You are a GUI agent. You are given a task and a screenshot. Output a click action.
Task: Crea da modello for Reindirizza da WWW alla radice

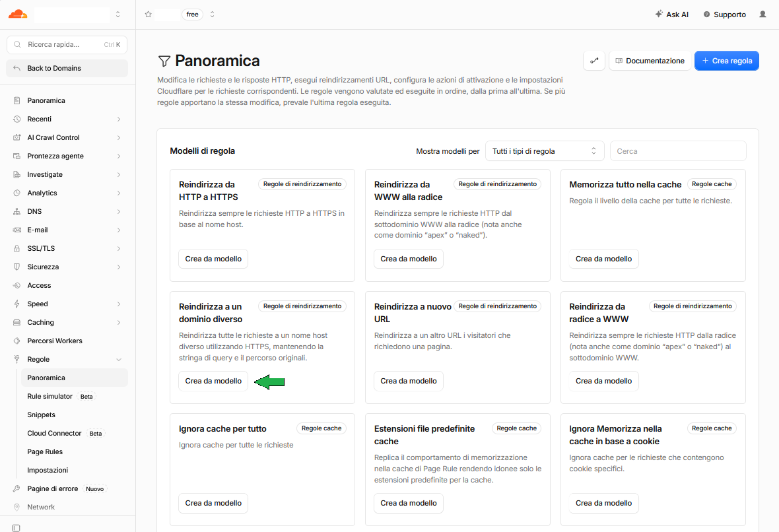(409, 259)
